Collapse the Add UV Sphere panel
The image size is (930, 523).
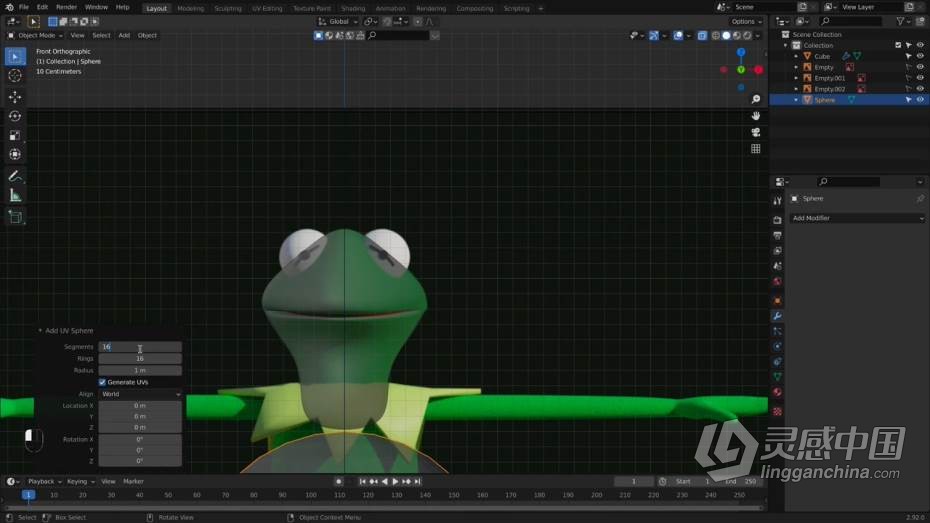[40, 331]
